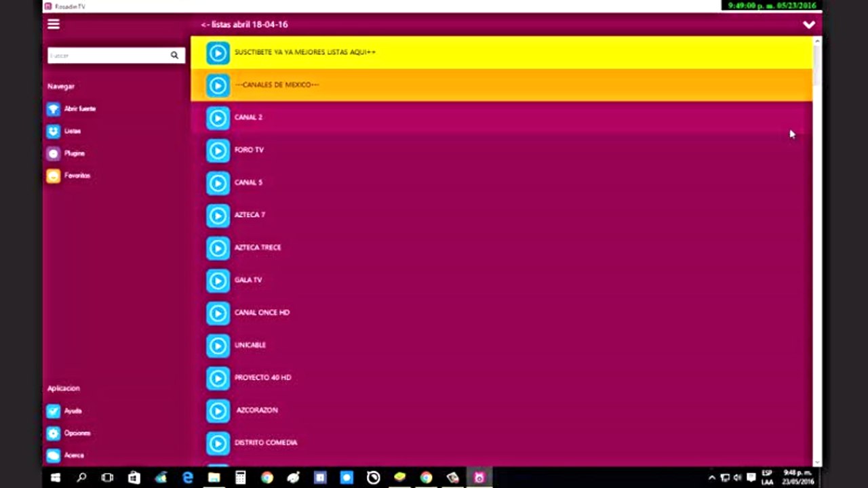Viewport: 868px width, 488px height.
Task: Click the Acerca sidebar icon
Action: pyautogui.click(x=54, y=455)
